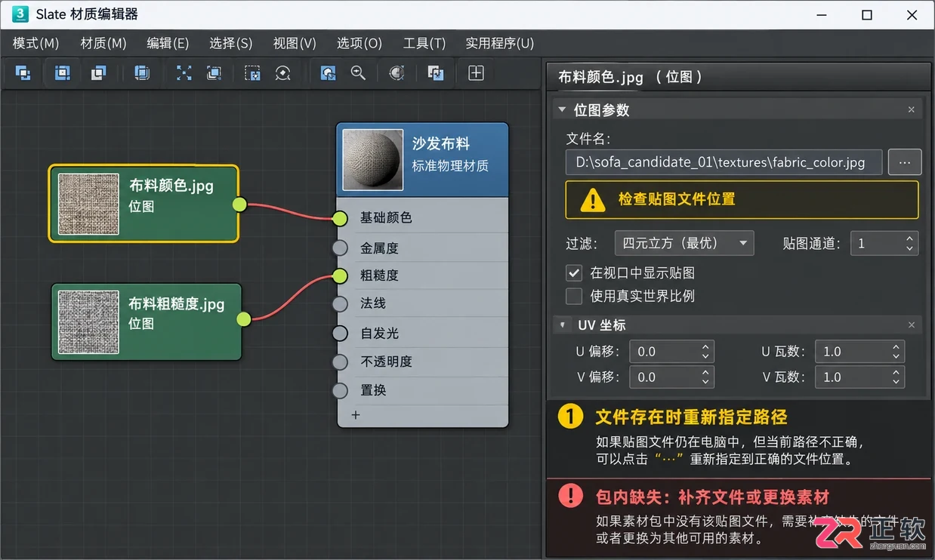Image resolution: width=935 pixels, height=560 pixels.
Task: Click the 自发光 input socket
Action: click(340, 333)
